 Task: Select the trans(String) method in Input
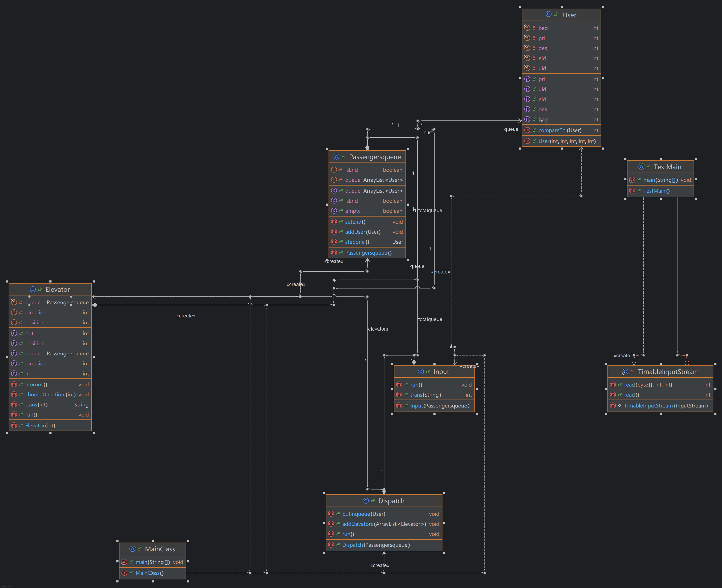click(425, 395)
